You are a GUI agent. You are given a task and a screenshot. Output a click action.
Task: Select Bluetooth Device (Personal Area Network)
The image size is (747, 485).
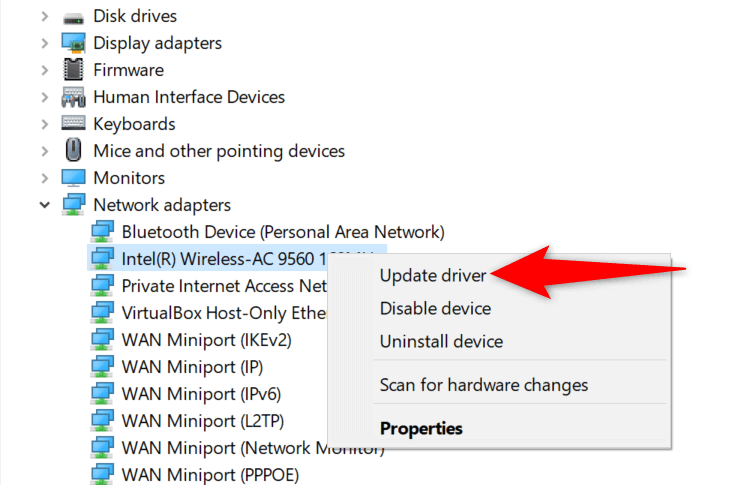click(282, 231)
